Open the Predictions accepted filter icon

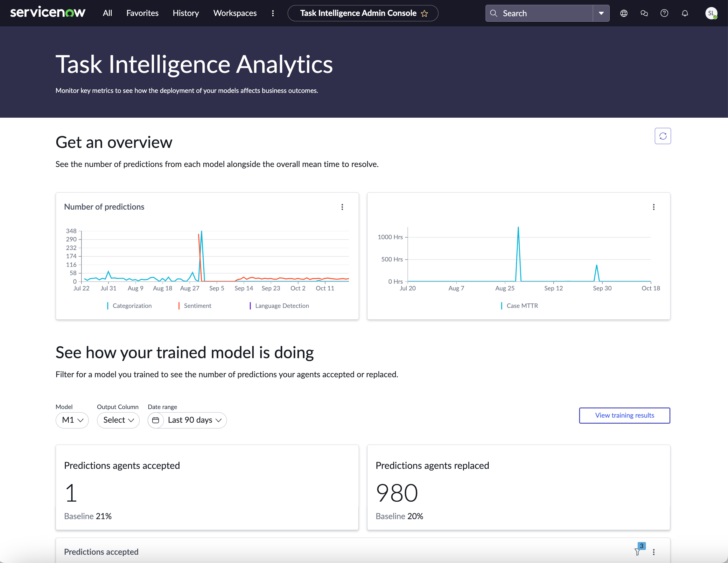coord(638,552)
